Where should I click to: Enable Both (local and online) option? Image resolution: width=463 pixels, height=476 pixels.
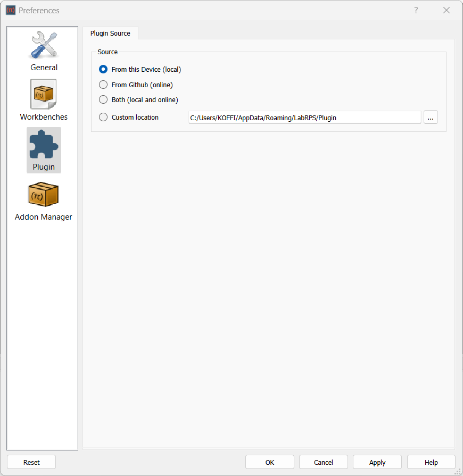coord(103,100)
